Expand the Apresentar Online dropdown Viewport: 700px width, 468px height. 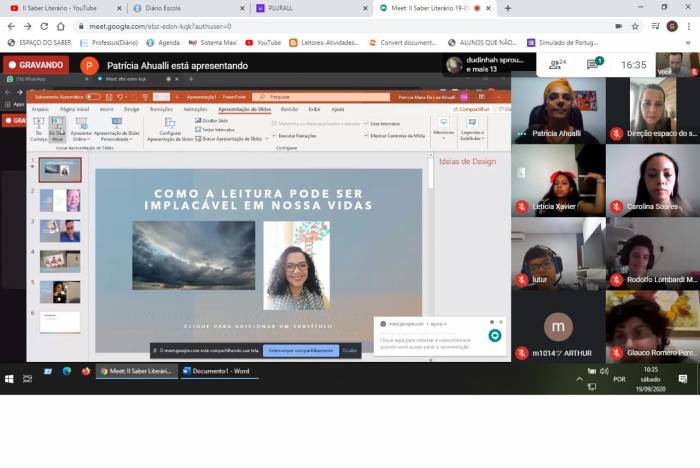tap(81, 128)
